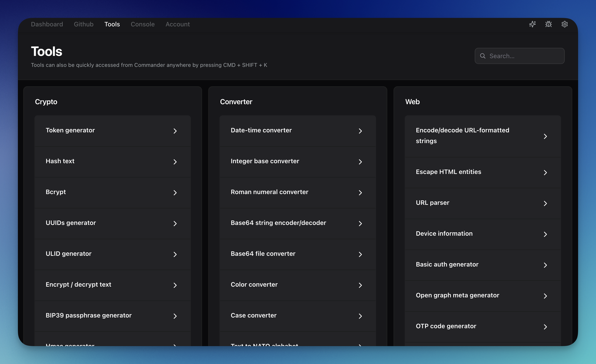Click the search magnifier icon
Screen dimensions: 596x364
click(x=483, y=56)
